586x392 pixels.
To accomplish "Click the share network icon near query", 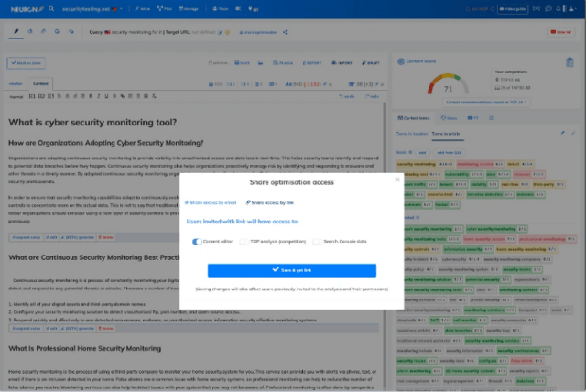I will [285, 32].
